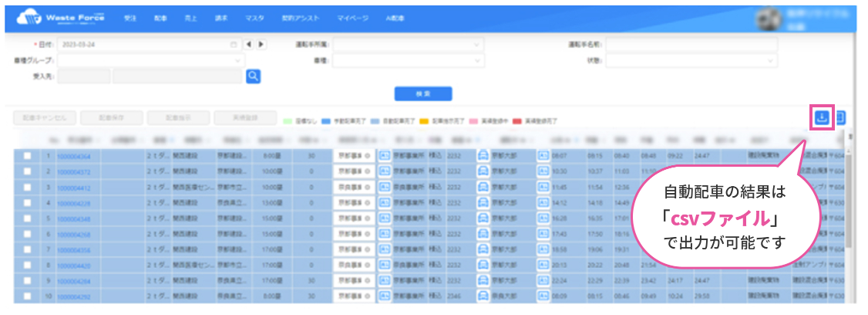Screen dimensions: 868x315
Task: Click card icon left of time 16:28
Action: (x=543, y=218)
